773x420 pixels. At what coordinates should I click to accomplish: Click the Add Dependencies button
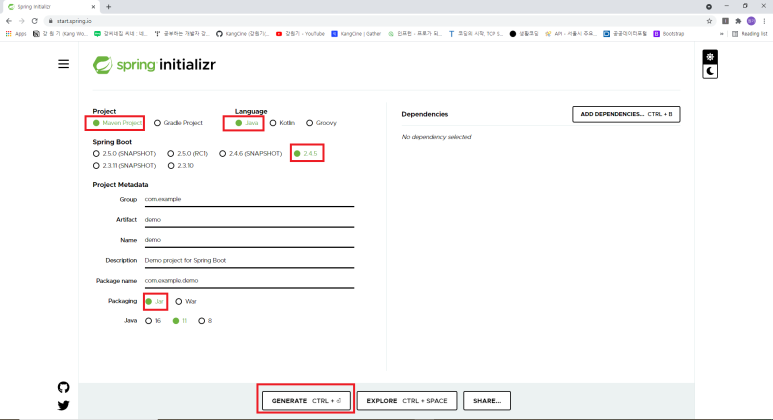point(626,114)
